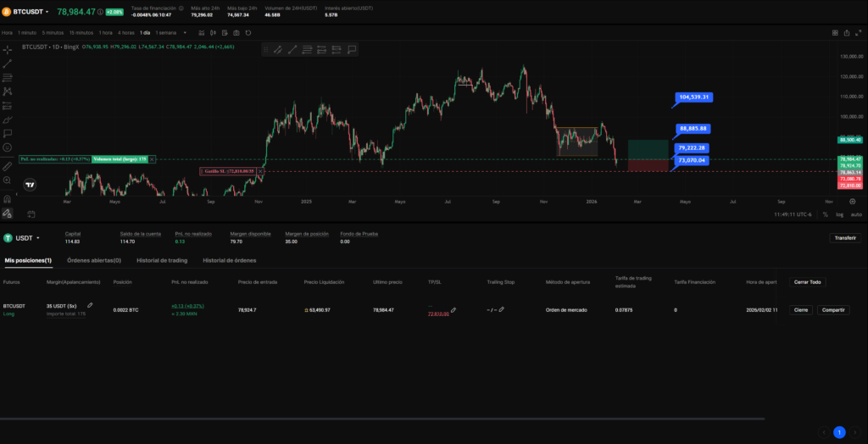
Task: Select the crosshair cursor tool
Action: tap(8, 50)
